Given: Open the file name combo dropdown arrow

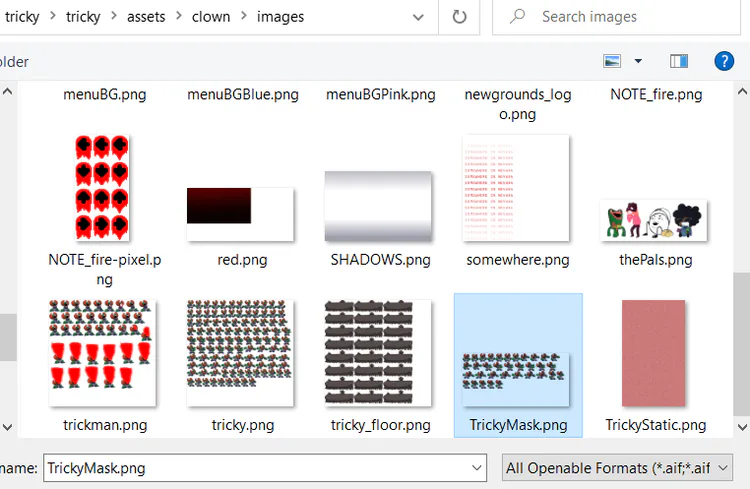Looking at the screenshot, I should tap(476, 468).
